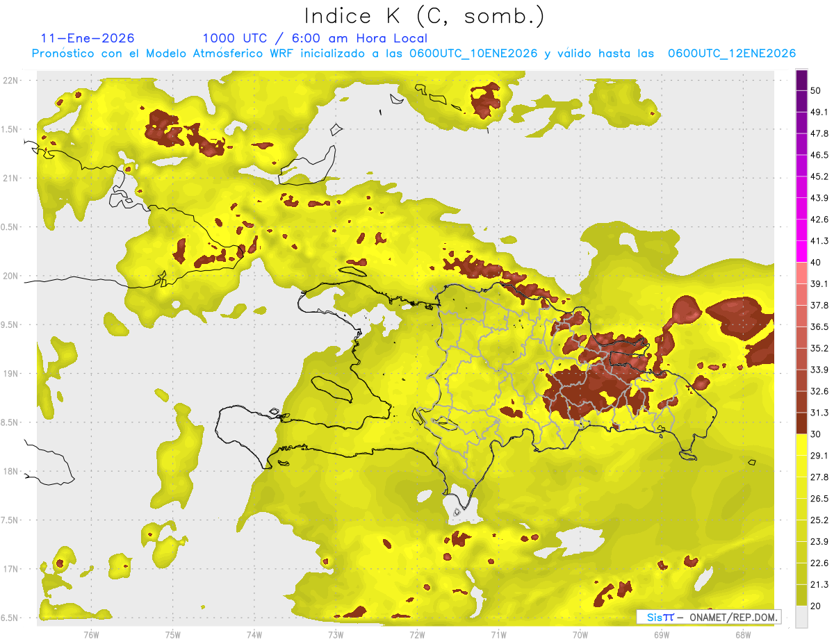This screenshot has height=644, width=834.
Task: Click the color scale value '45.2'
Action: (819, 176)
